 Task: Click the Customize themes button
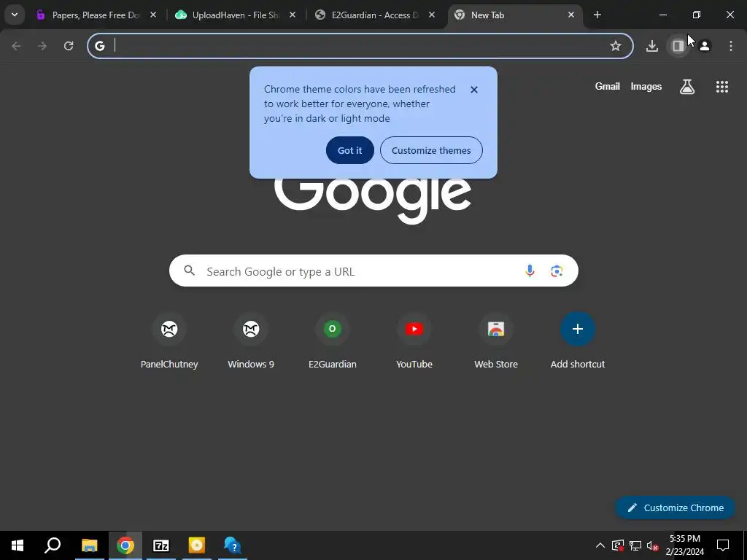(431, 150)
